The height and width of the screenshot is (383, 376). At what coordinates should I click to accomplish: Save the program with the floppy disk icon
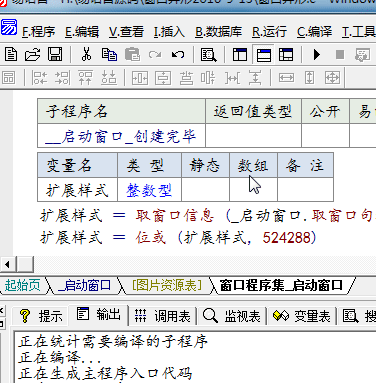coord(55,54)
